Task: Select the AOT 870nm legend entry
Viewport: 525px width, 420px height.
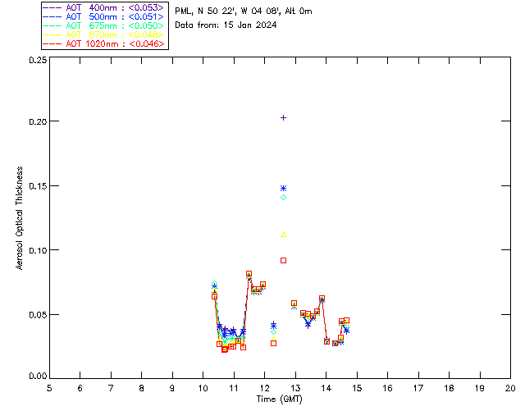Action: click(x=103, y=34)
